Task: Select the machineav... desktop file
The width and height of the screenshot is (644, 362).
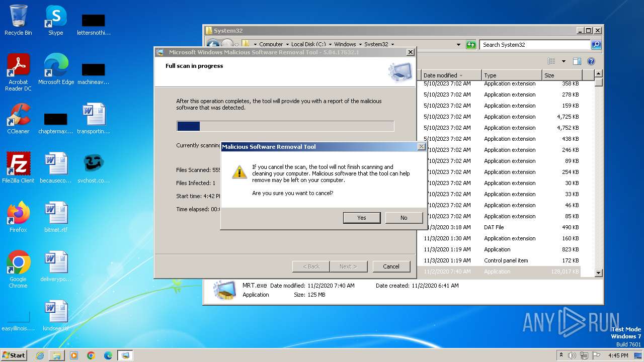Action: click(x=94, y=74)
